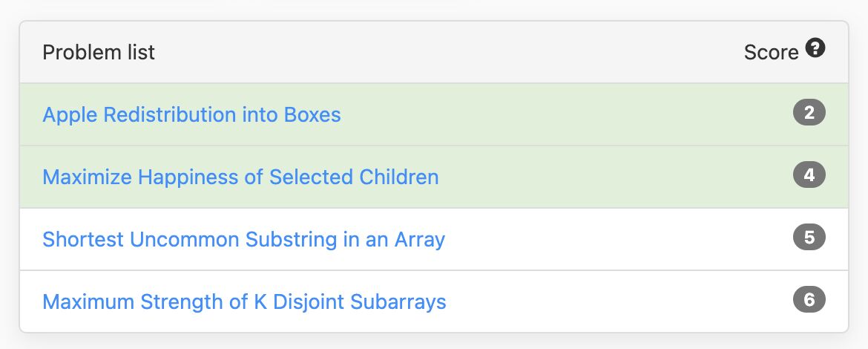The width and height of the screenshot is (868, 349).
Task: Click the Score help question mark icon
Action: (x=815, y=48)
